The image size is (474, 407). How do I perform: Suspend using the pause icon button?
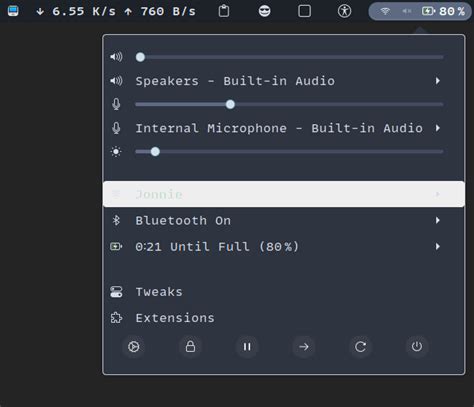tap(247, 347)
